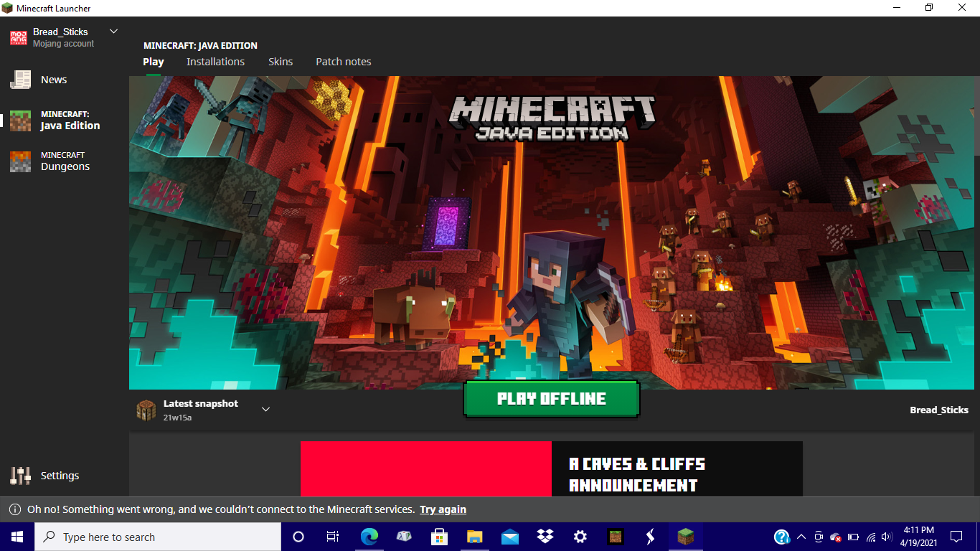The height and width of the screenshot is (551, 980).
Task: View the Patch notes tab
Action: click(x=344, y=62)
